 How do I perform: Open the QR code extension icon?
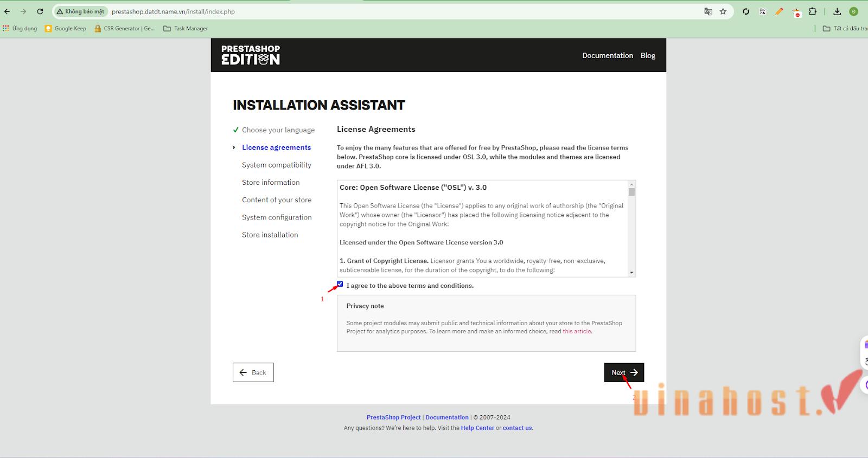[762, 11]
